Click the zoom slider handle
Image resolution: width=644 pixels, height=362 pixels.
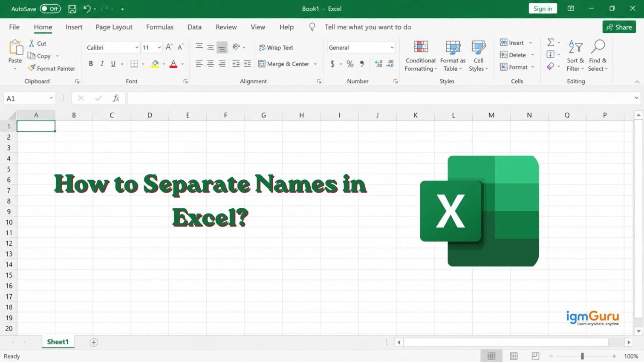coord(582,356)
